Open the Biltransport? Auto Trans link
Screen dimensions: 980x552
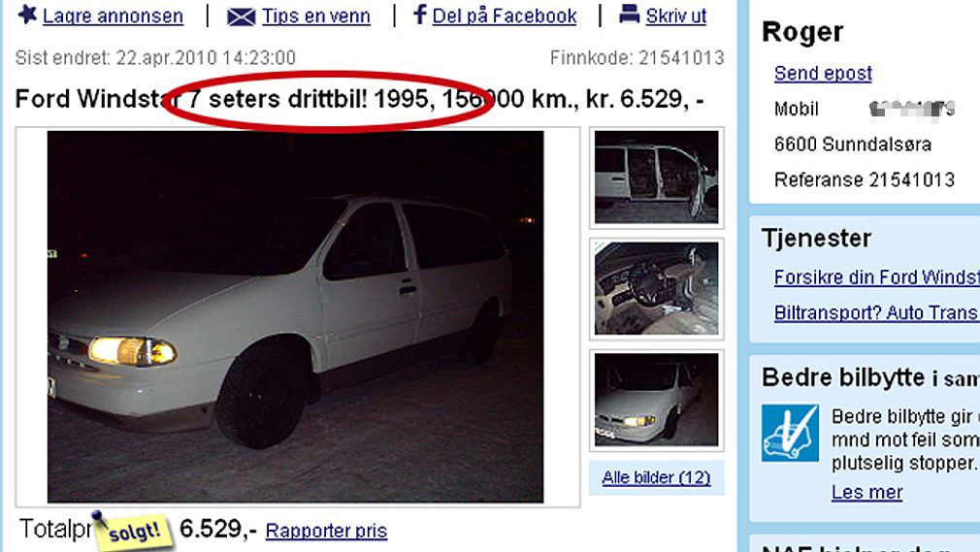pos(875,312)
